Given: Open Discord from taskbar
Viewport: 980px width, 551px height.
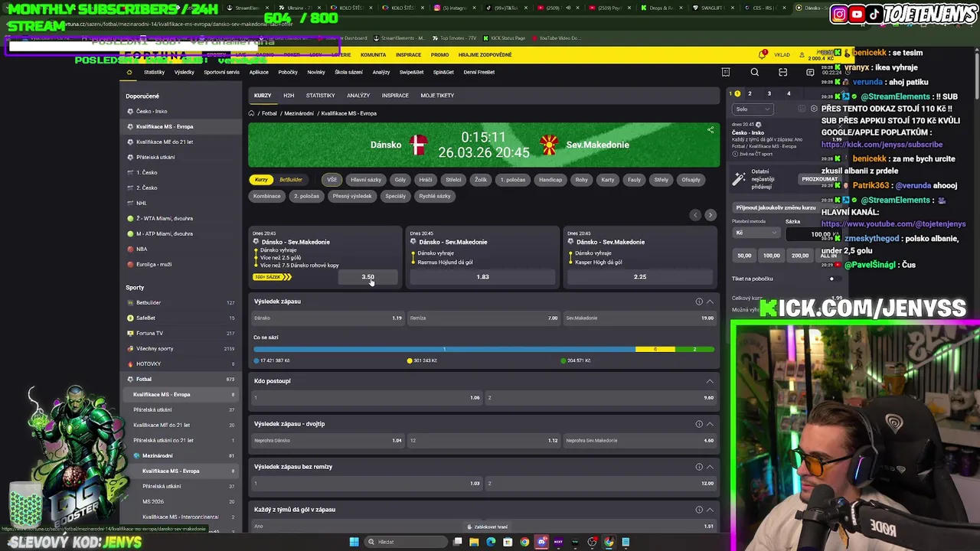Looking at the screenshot, I should 542,542.
